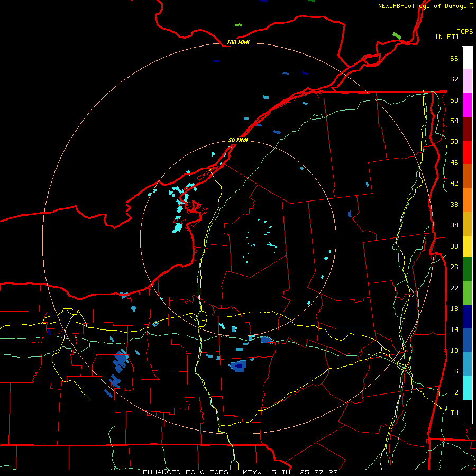
Task: Click the legend value 62
Action: pos(454,79)
